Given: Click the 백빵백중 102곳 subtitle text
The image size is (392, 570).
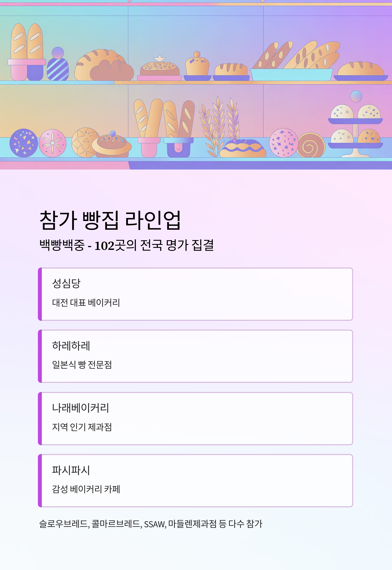Looking at the screenshot, I should point(126,245).
